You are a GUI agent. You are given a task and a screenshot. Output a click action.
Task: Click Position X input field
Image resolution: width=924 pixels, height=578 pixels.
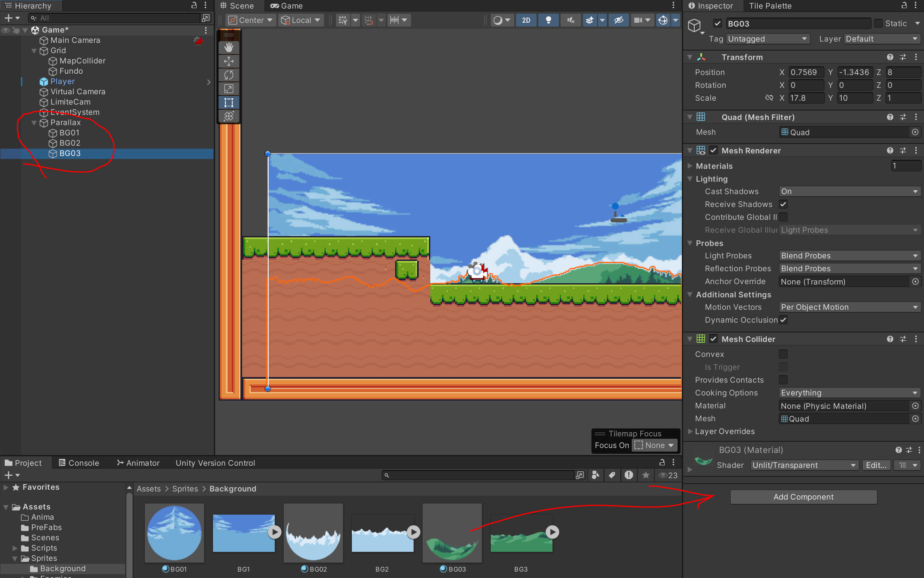point(806,72)
